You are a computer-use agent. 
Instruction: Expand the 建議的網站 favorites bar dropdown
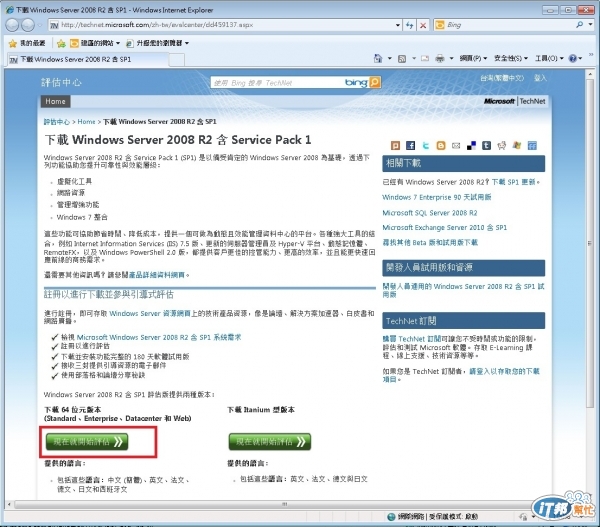point(118,43)
